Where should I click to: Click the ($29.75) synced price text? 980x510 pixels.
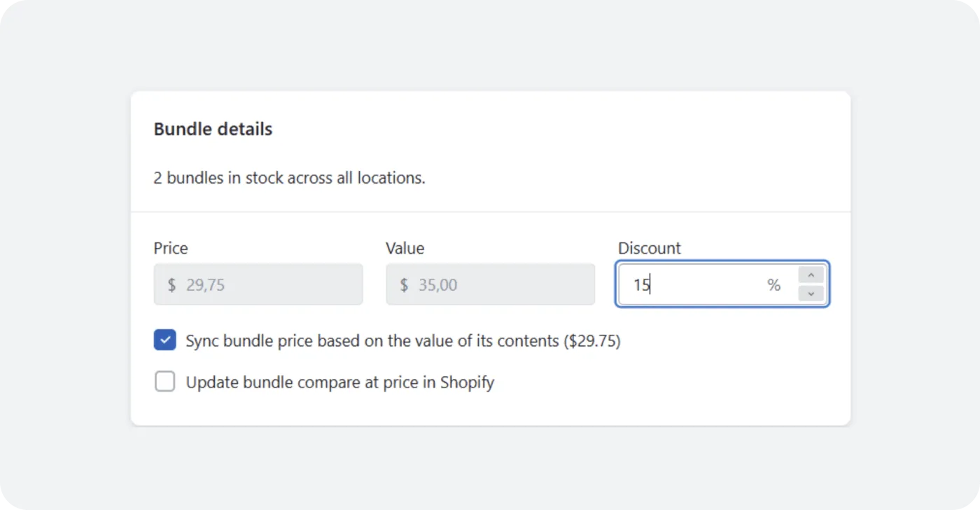(592, 340)
